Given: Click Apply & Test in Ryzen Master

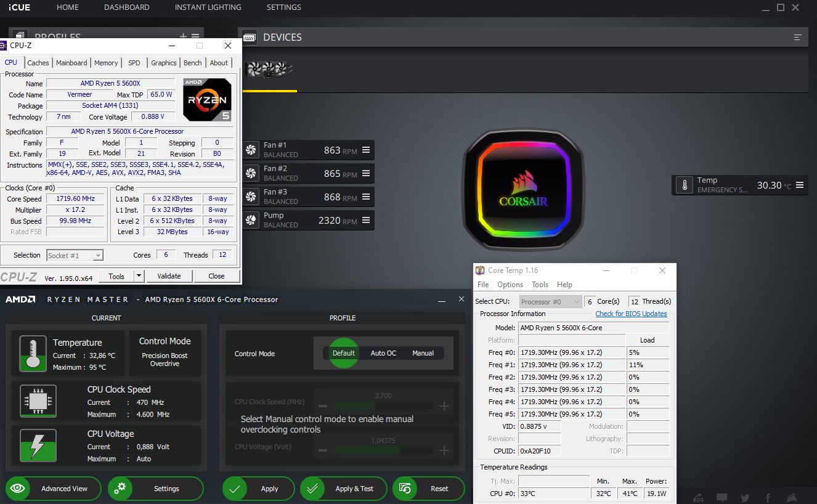Looking at the screenshot, I should (x=344, y=489).
